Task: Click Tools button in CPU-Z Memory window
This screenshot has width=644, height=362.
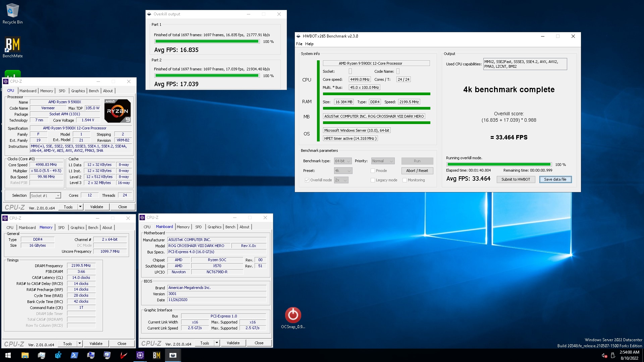Action: [x=68, y=344]
